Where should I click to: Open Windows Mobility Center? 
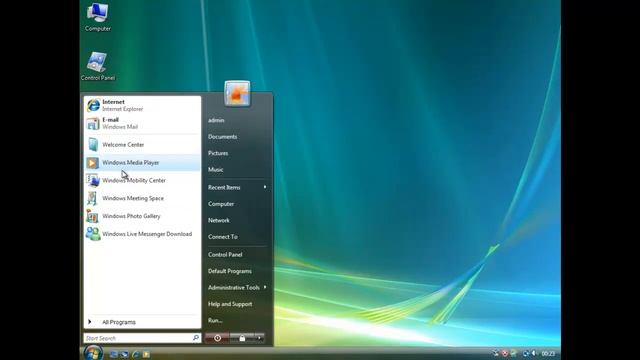point(142,180)
